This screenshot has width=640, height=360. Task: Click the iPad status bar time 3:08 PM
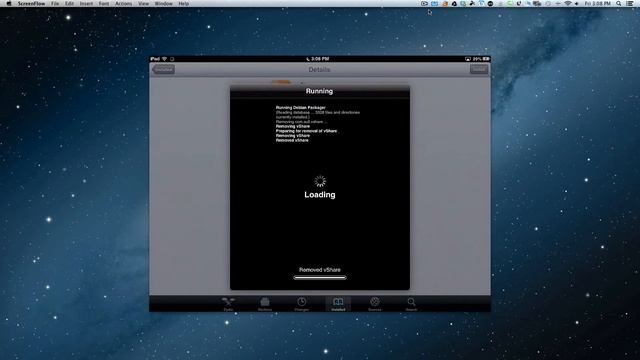tap(320, 59)
